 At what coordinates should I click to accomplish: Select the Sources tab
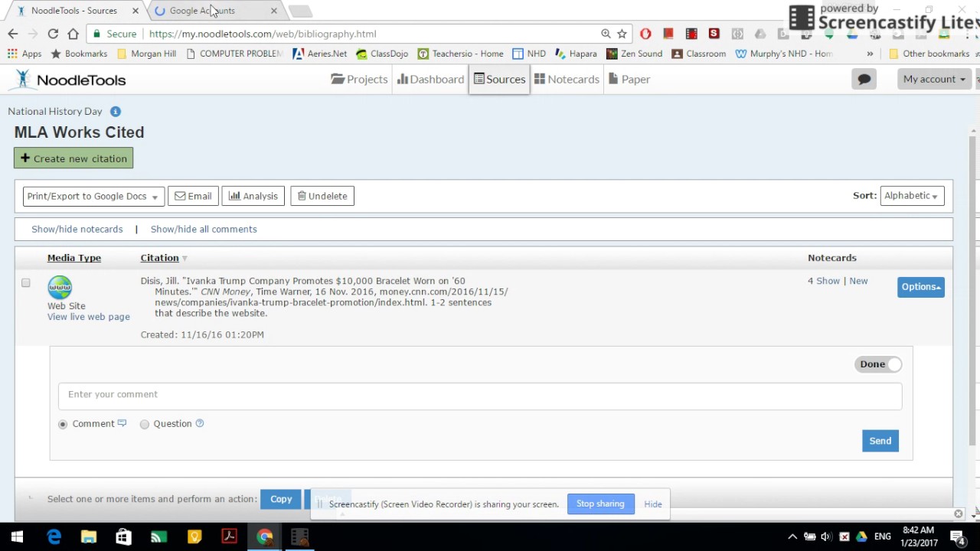point(498,79)
